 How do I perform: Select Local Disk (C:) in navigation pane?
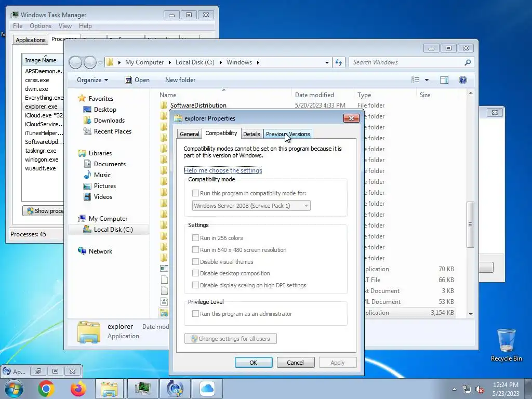pyautogui.click(x=113, y=230)
